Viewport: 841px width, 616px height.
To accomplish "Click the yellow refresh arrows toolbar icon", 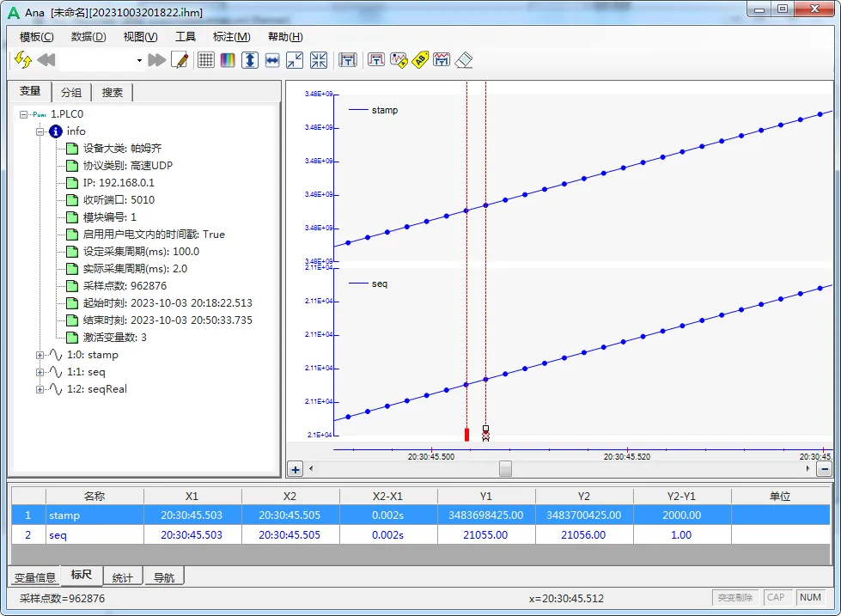I will [23, 59].
